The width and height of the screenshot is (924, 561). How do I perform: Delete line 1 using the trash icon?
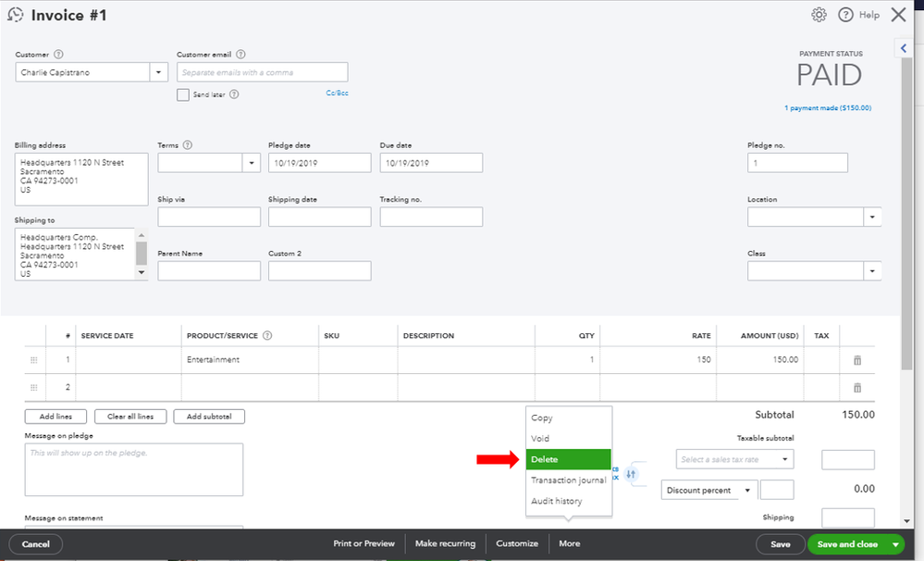857,360
